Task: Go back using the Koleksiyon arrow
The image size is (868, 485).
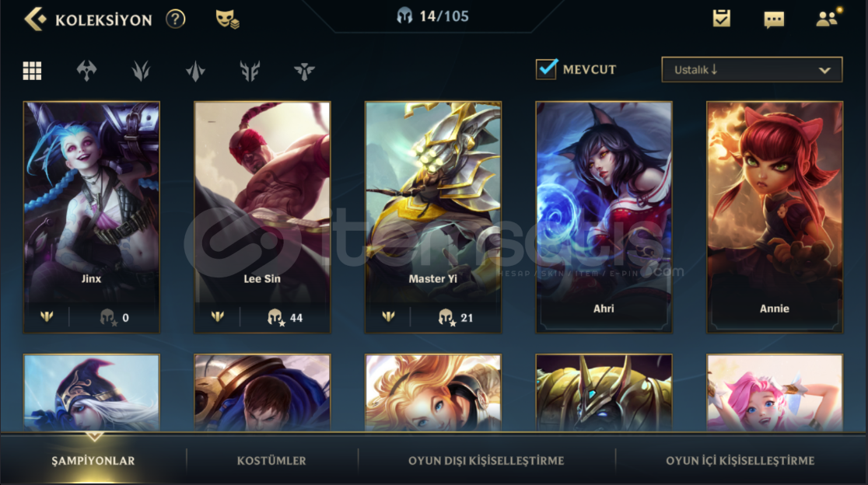Action: point(36,19)
